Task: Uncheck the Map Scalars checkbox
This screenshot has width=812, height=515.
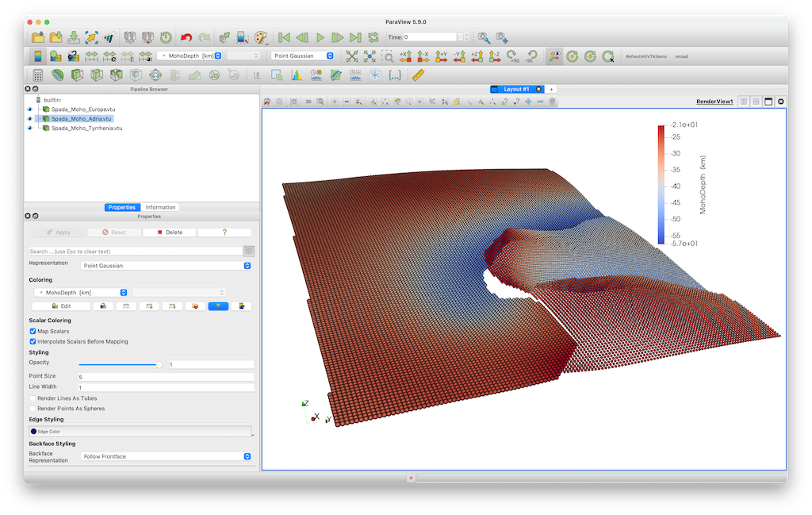Action: click(33, 331)
